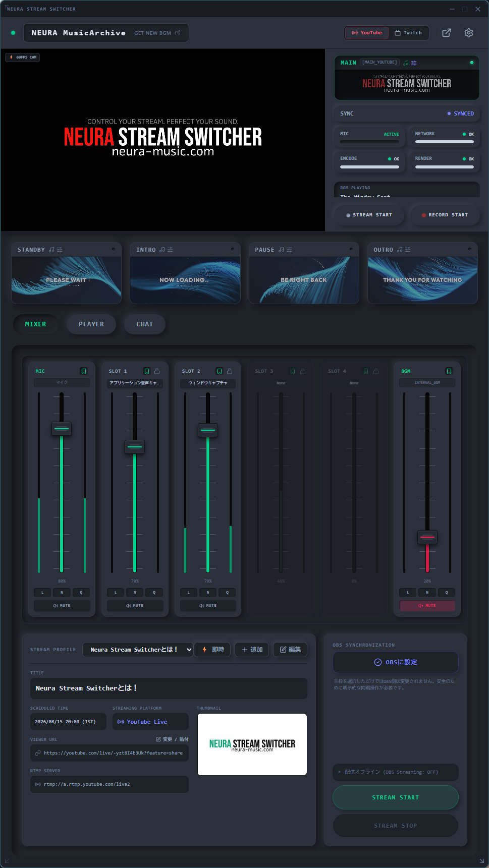Viewport: 489px width, 868px height.
Task: Click the music note icon on STANDBY card
Action: (x=51, y=250)
